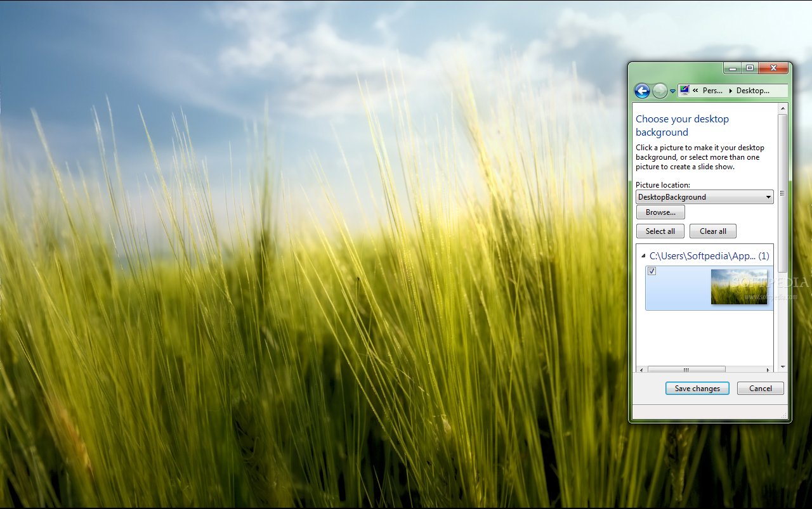Go back using the Back arrow button

[x=642, y=91]
